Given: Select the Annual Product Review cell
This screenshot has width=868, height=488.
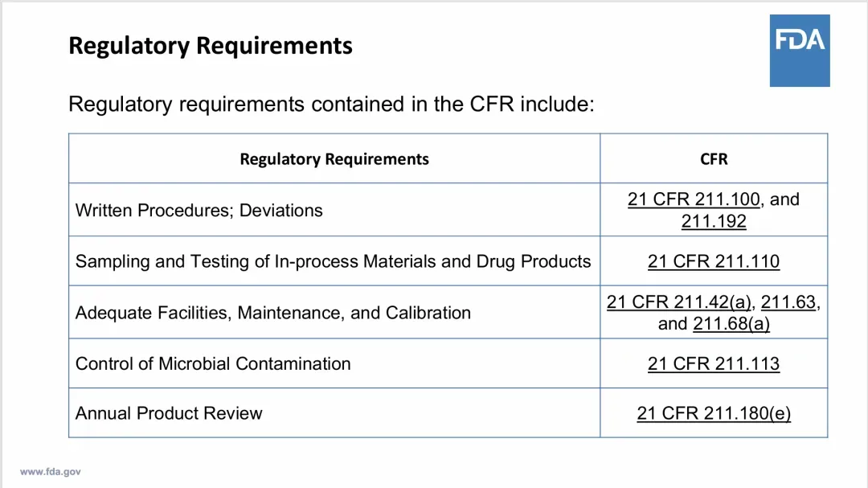Looking at the screenshot, I should click(x=169, y=413).
